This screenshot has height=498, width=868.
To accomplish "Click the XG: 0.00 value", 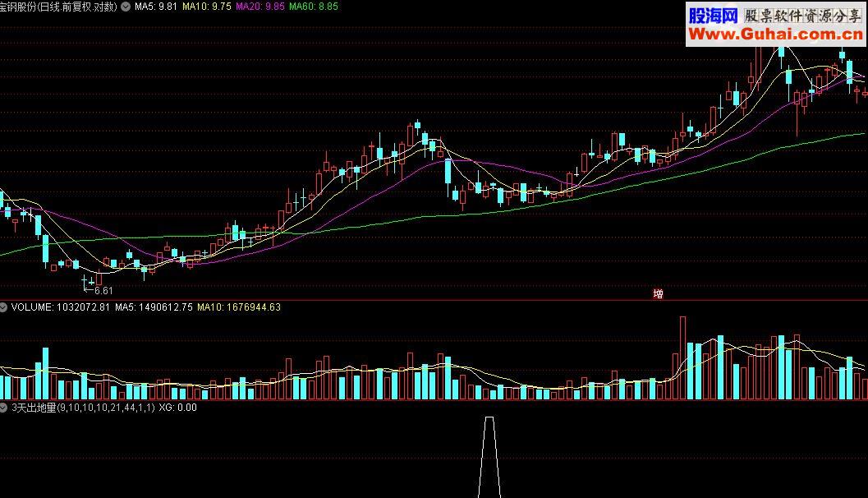I will [x=177, y=408].
